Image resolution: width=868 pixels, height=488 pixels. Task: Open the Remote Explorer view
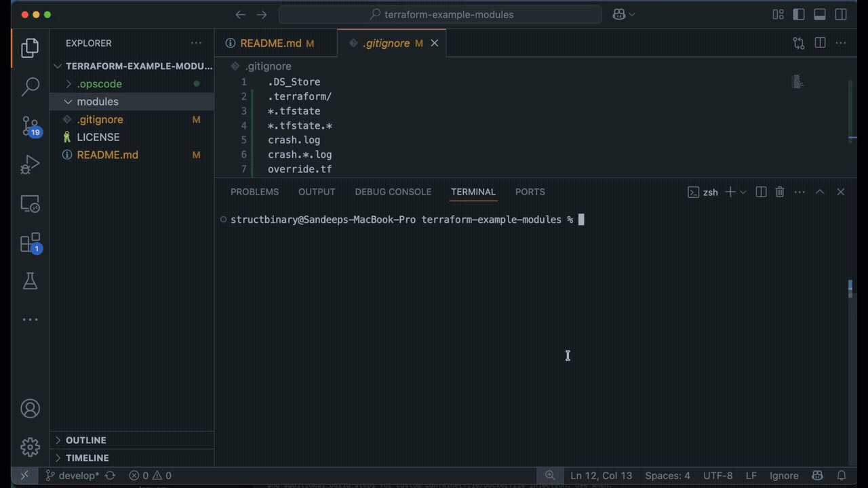click(x=30, y=203)
